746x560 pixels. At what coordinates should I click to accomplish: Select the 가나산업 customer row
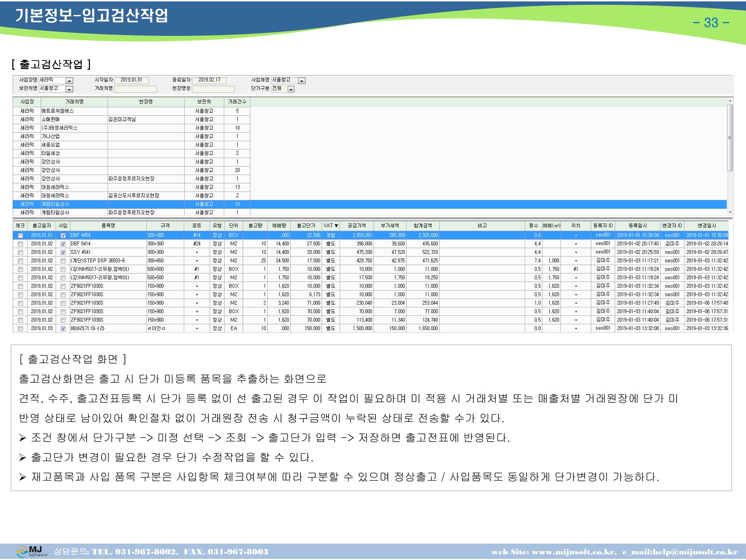[131, 136]
